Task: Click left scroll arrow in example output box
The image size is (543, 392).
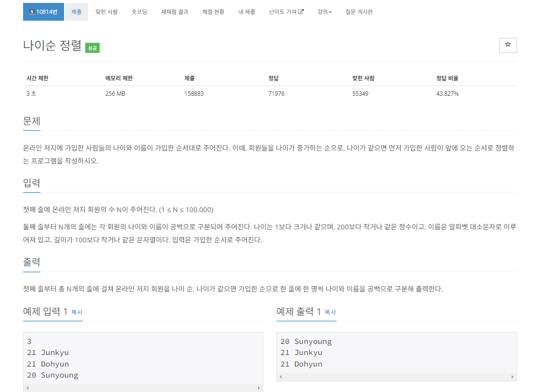Action: click(281, 377)
